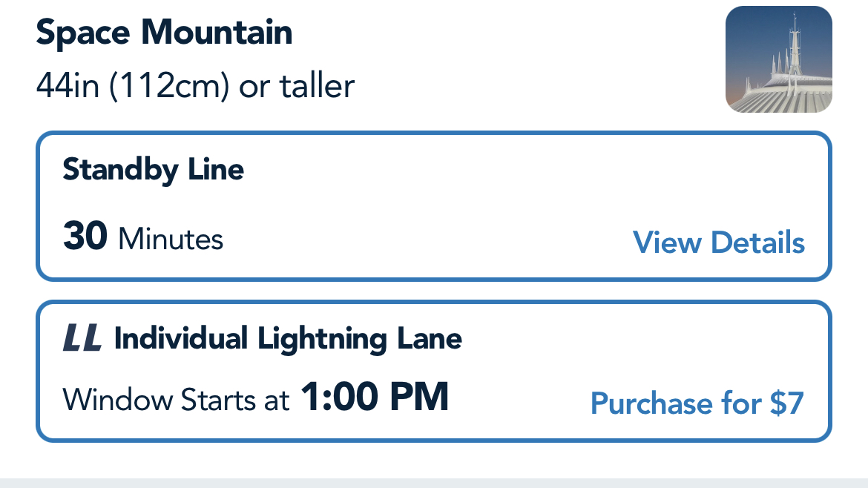Click the 1:00 PM window time
The image size is (868, 488).
coord(375,398)
